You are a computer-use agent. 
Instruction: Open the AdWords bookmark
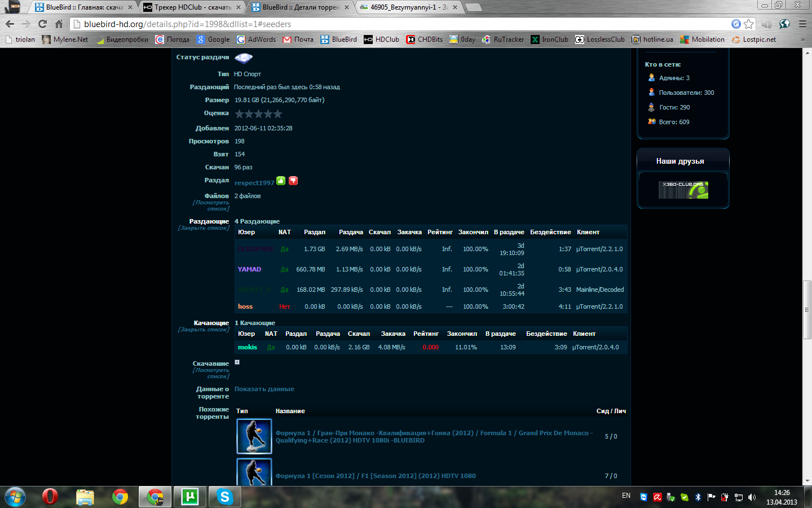pos(257,40)
